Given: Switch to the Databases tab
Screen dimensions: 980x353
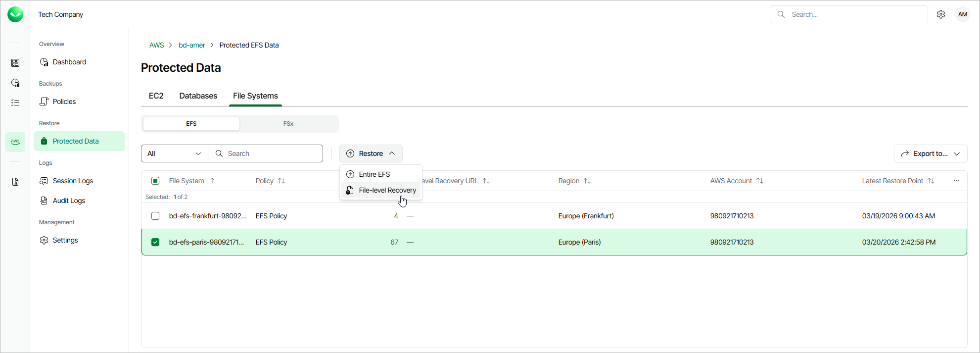Looking at the screenshot, I should [x=198, y=96].
